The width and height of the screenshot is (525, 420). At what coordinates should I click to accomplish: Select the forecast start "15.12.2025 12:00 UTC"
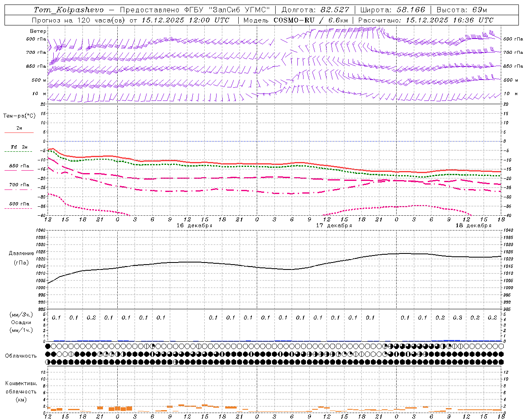coord(185,20)
